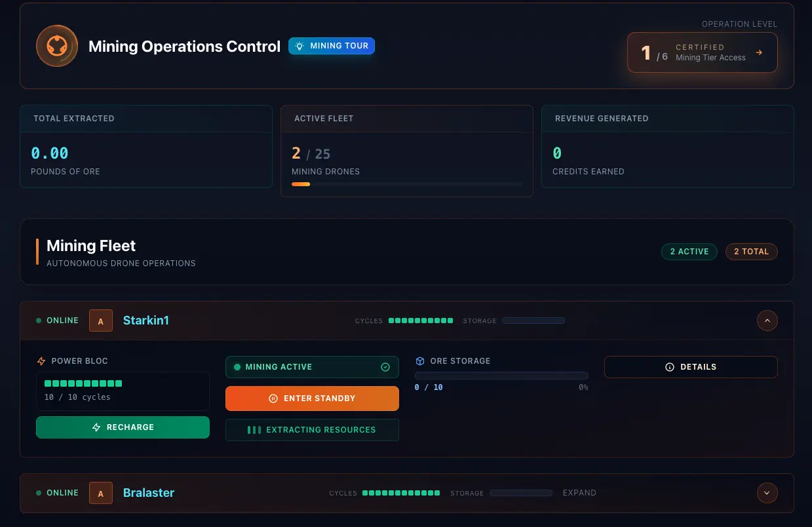812x527 pixels.
Task: Collapse the Starkin1 drone panel
Action: tap(767, 321)
